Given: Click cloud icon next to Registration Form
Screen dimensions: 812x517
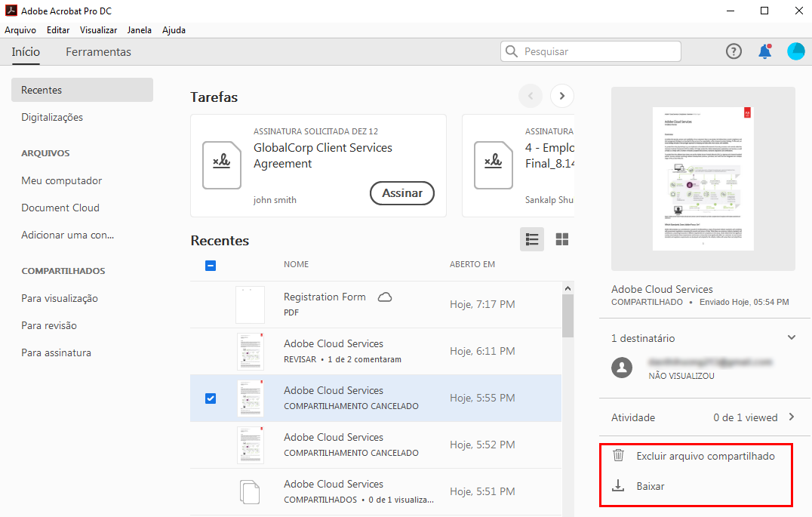Looking at the screenshot, I should click(385, 297).
